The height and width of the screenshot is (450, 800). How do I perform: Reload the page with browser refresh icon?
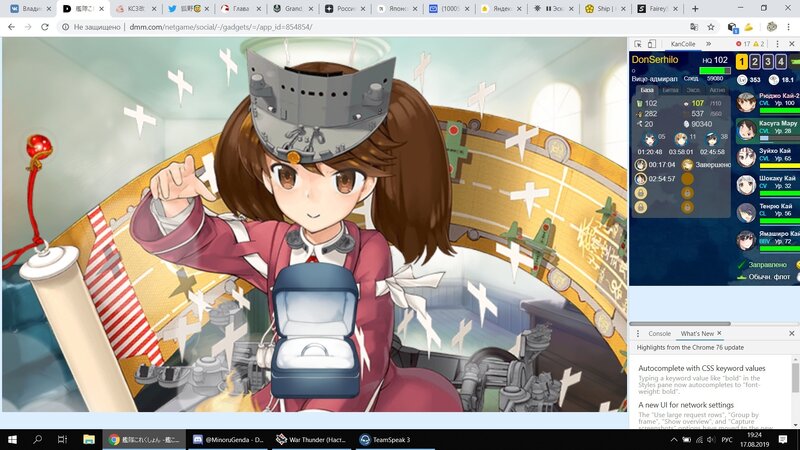point(45,27)
